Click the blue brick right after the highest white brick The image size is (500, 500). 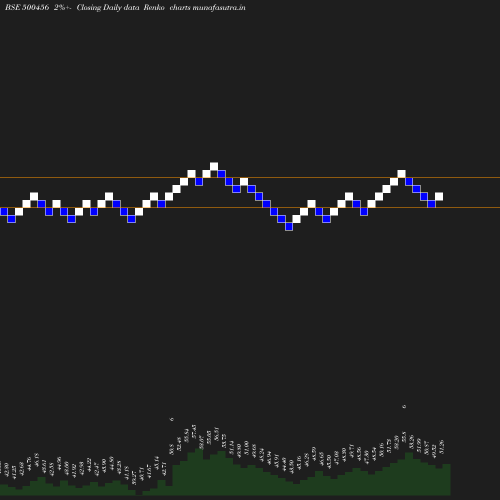[x=221, y=174]
